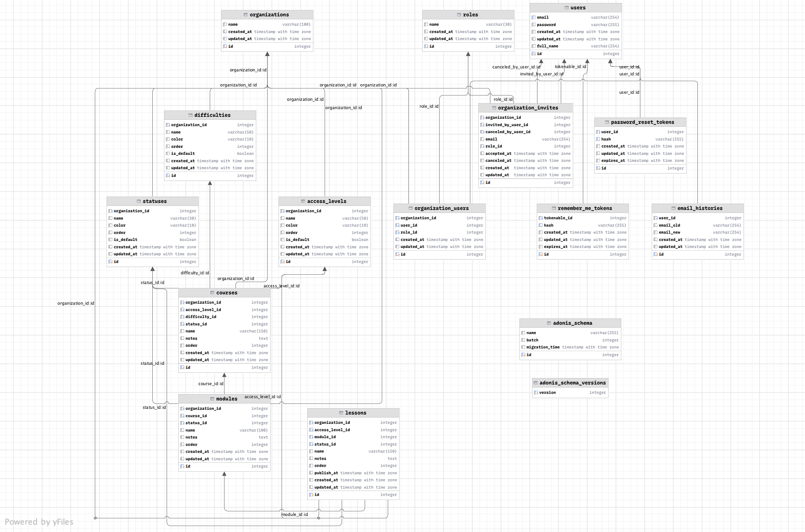Click the foreign key icon of courses difficulty_id
Screen dimensions: 805x532
182,317
